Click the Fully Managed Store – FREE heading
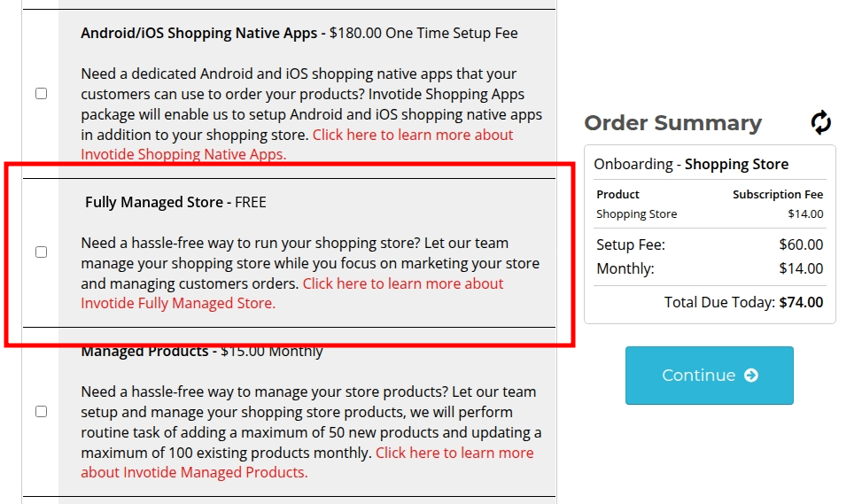 coord(175,202)
